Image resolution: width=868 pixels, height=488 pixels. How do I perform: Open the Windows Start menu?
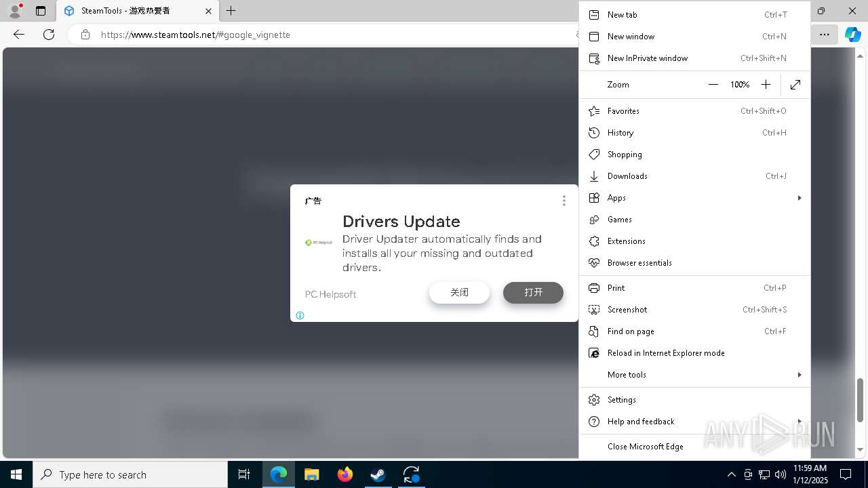(16, 474)
